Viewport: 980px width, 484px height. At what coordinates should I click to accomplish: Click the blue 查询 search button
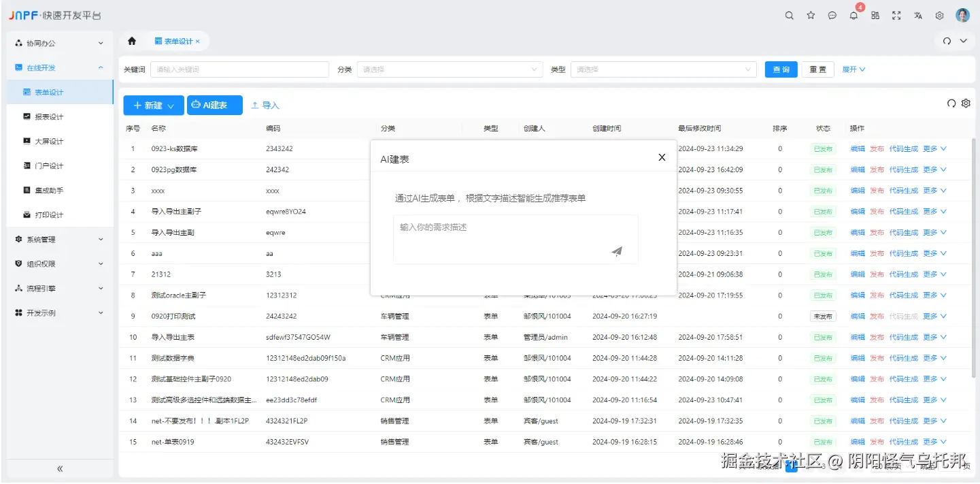point(780,69)
